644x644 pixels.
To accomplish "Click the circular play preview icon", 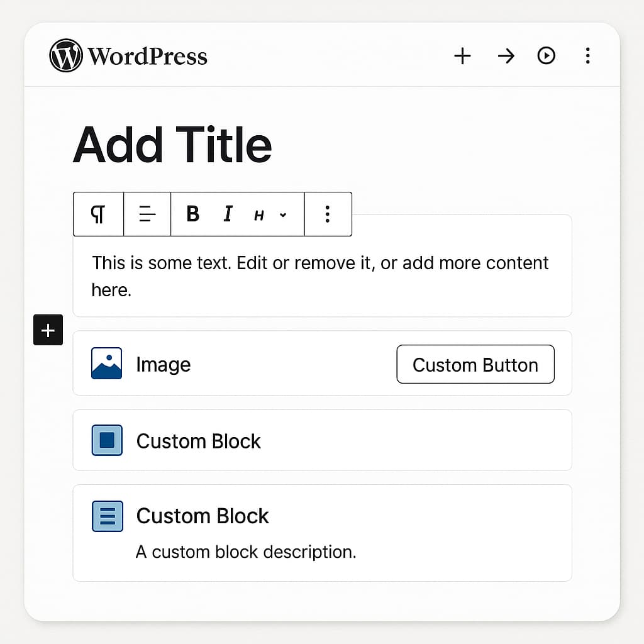I will 546,56.
